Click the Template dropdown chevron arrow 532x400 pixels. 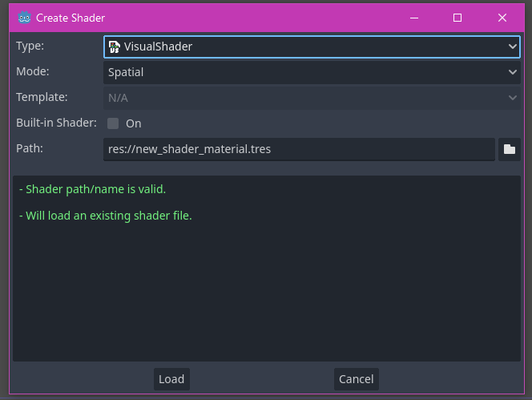[x=513, y=98]
